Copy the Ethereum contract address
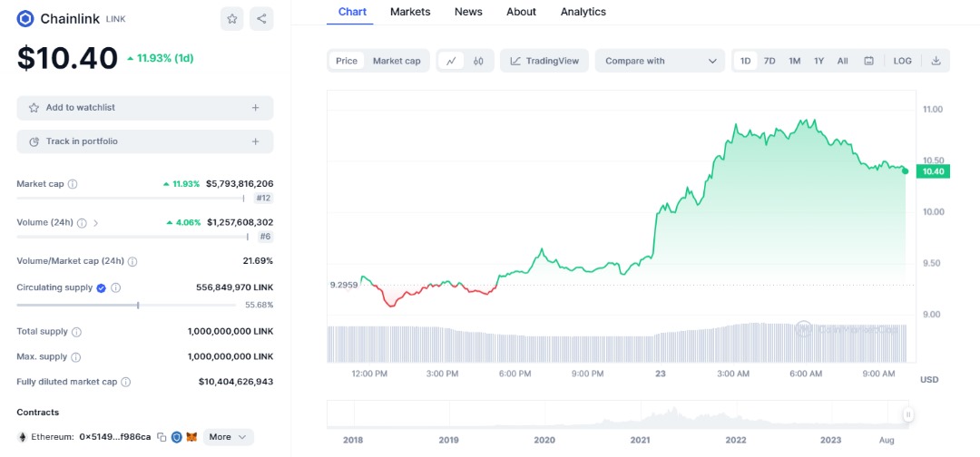 tap(162, 437)
